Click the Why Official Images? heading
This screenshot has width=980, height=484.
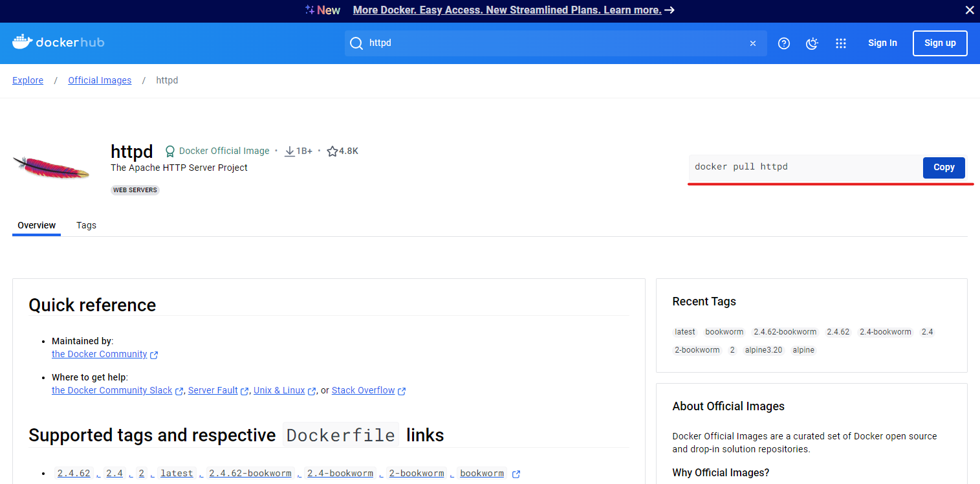click(x=721, y=472)
